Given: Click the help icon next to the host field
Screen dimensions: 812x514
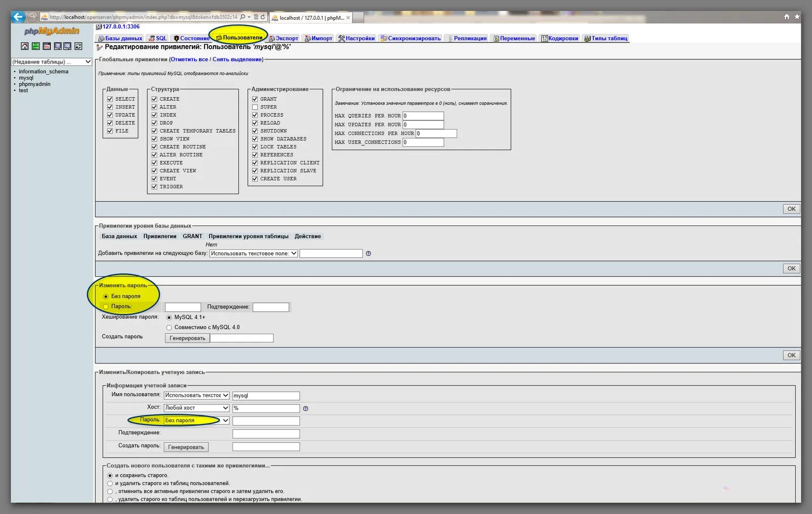Looking at the screenshot, I should (x=306, y=408).
